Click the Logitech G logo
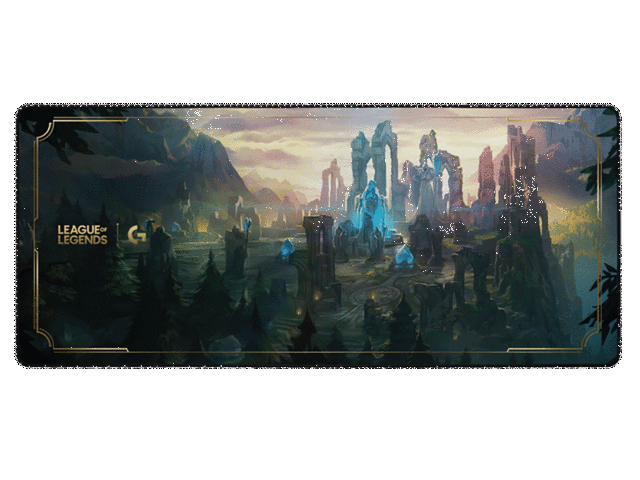 135,235
